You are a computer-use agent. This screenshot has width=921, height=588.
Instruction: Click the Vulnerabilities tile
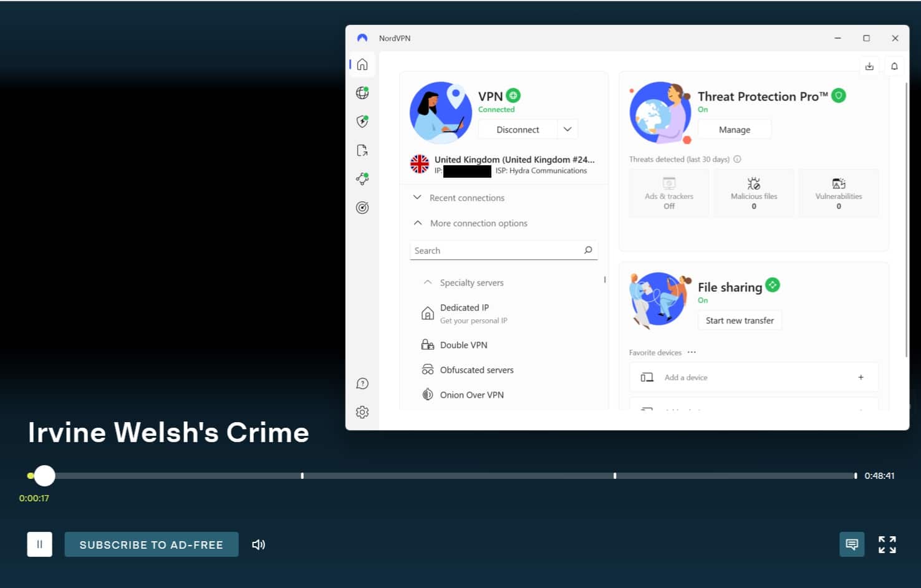[839, 193]
